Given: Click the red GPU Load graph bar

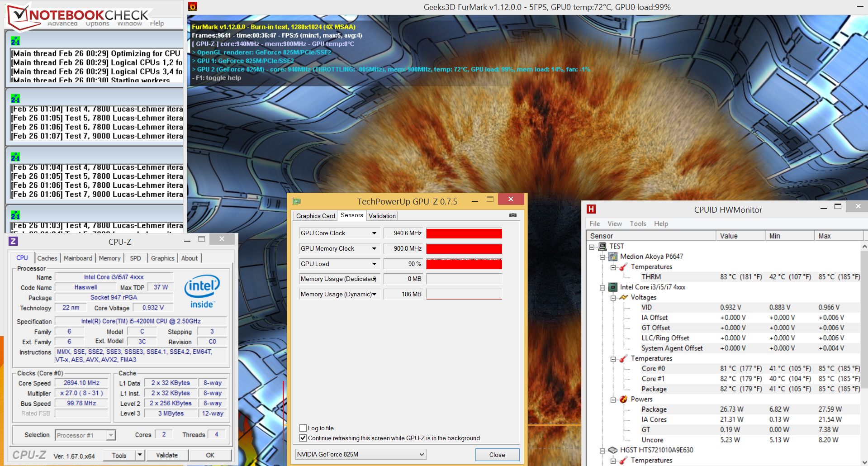Looking at the screenshot, I should [x=464, y=264].
